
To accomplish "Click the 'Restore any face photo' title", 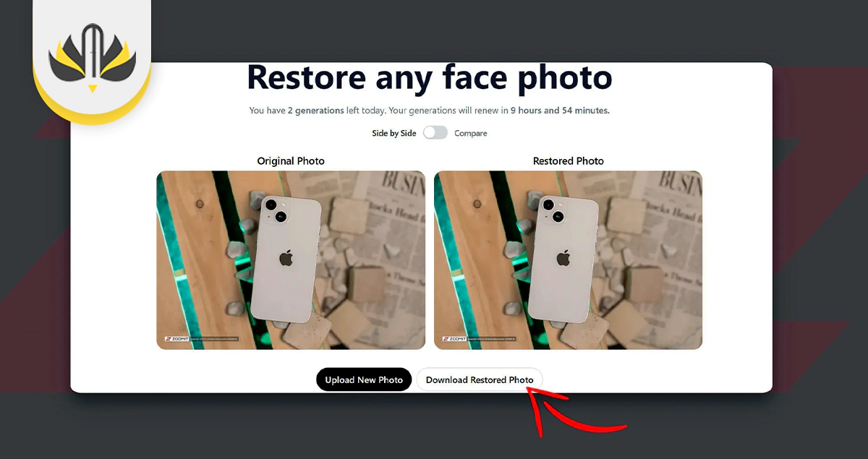I will coord(430,77).
